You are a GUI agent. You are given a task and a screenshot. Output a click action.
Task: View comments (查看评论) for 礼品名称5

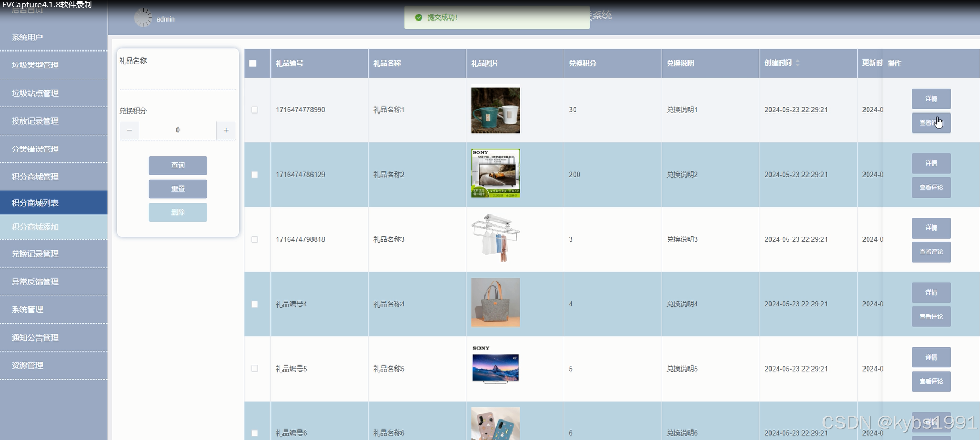point(931,381)
